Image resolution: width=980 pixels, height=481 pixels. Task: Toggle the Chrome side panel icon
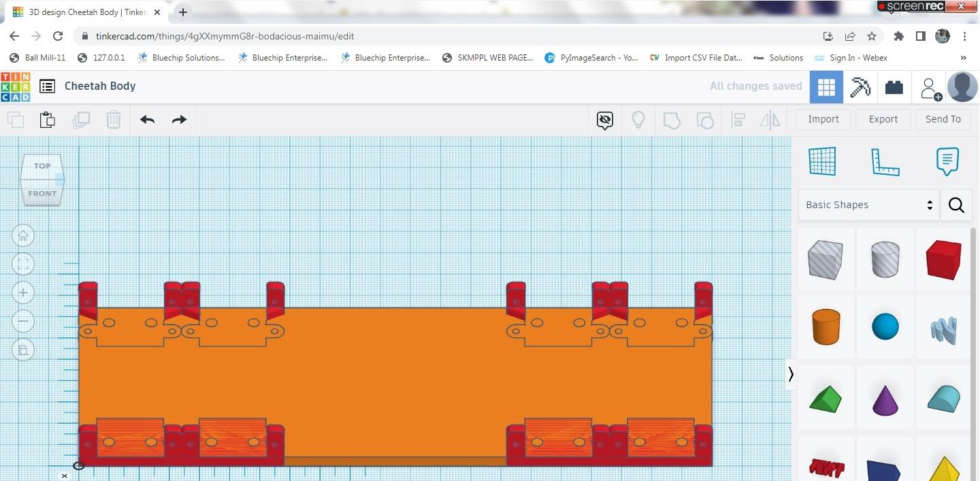tap(920, 36)
